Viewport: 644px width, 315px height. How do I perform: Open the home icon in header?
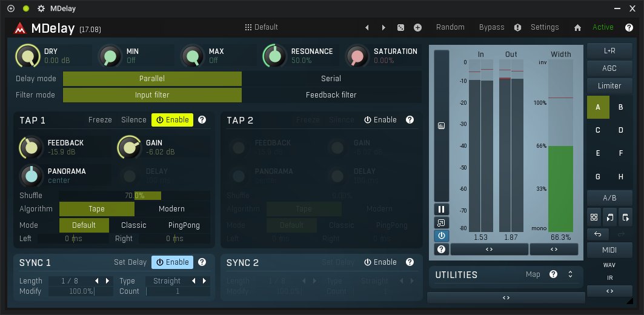pyautogui.click(x=577, y=27)
